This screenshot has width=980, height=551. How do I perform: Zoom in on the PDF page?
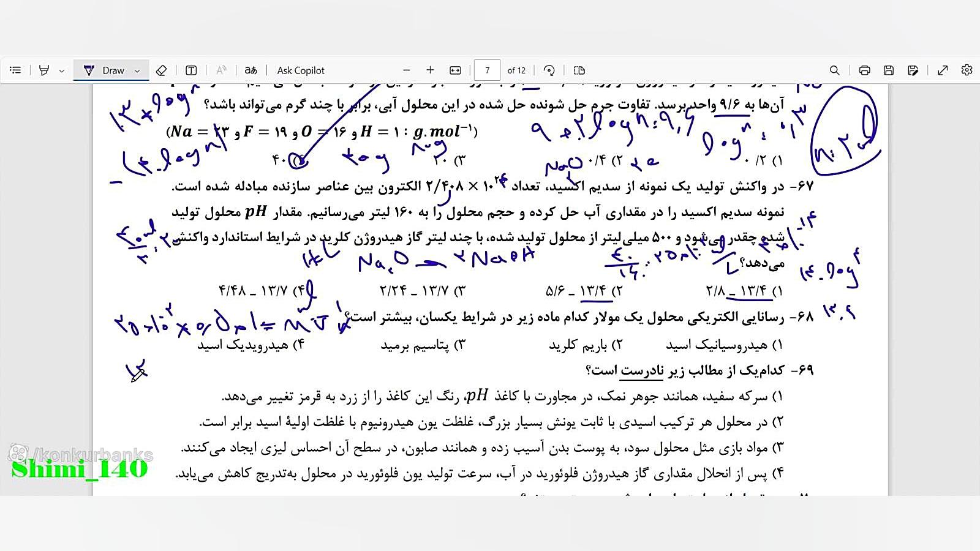pyautogui.click(x=430, y=70)
